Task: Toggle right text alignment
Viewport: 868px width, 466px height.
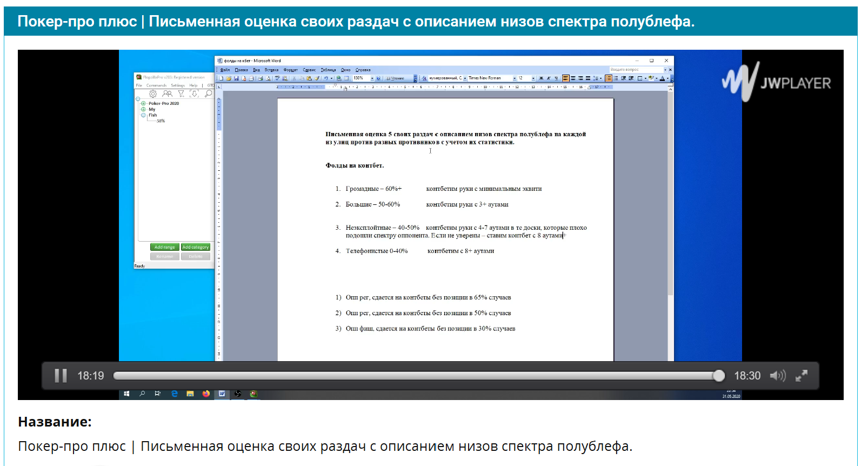Action: [580, 78]
